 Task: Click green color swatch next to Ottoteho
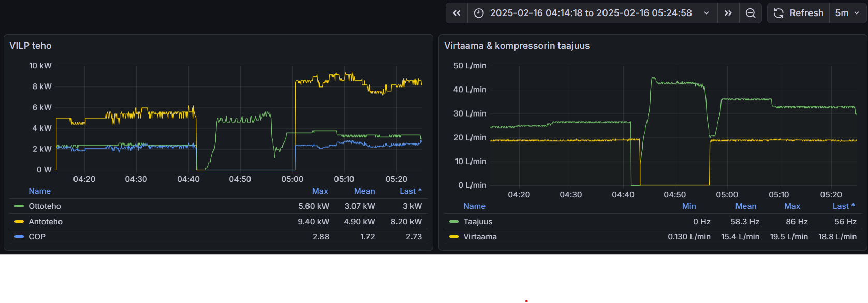(x=19, y=206)
